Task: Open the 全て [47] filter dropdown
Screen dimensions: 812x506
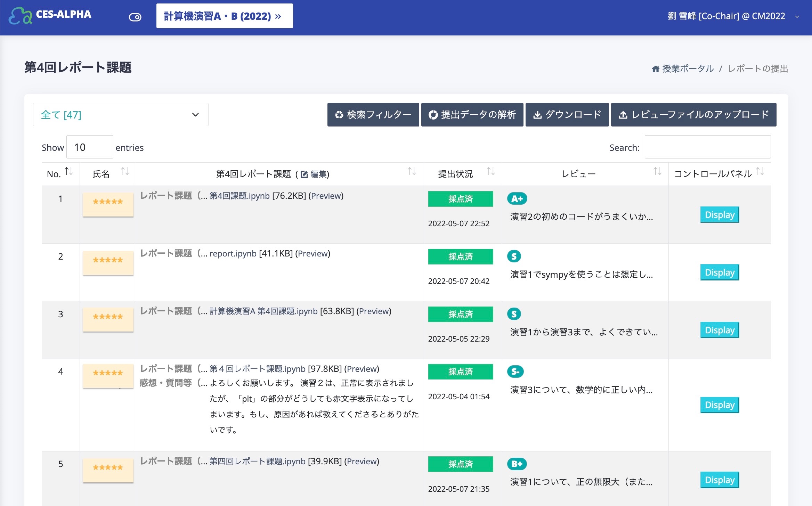Action: 121,115
